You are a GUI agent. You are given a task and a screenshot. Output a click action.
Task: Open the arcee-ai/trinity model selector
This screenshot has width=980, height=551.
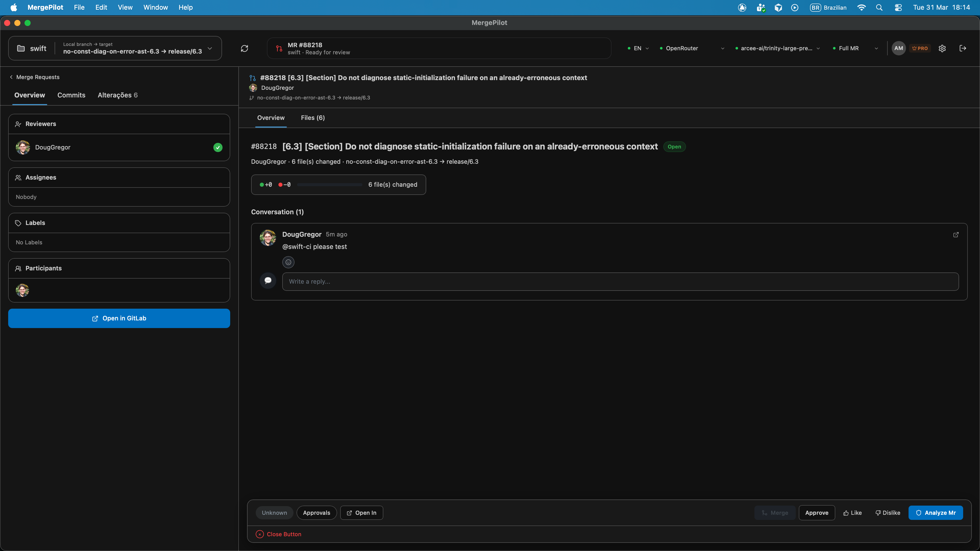tap(777, 48)
